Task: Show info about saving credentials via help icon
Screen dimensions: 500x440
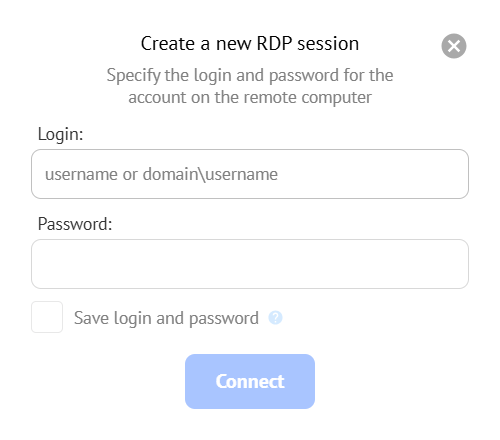Action: click(x=275, y=318)
